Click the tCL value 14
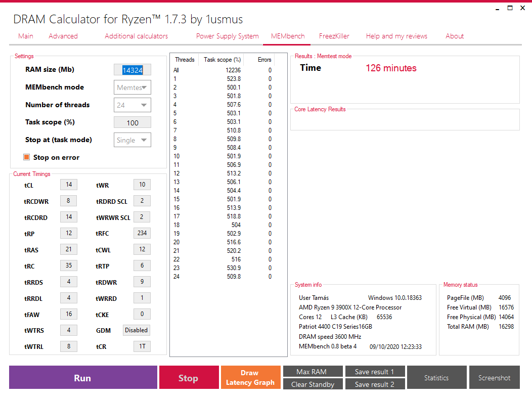 (x=69, y=185)
